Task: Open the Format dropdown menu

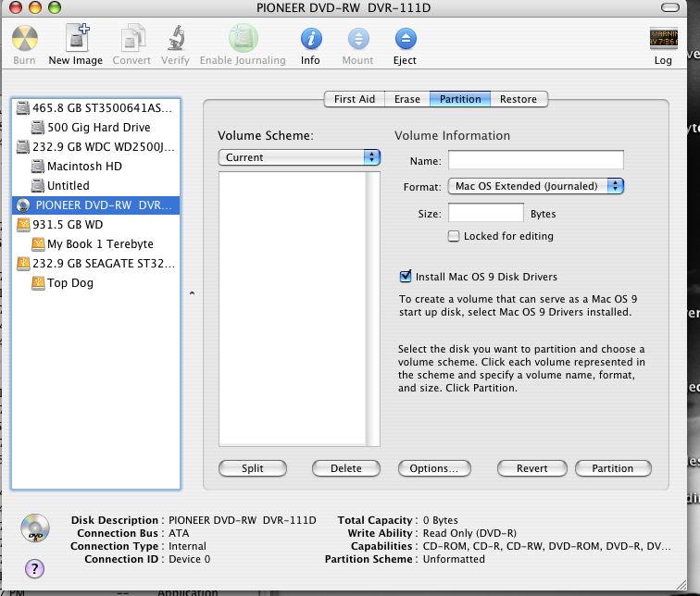Action: (536, 186)
